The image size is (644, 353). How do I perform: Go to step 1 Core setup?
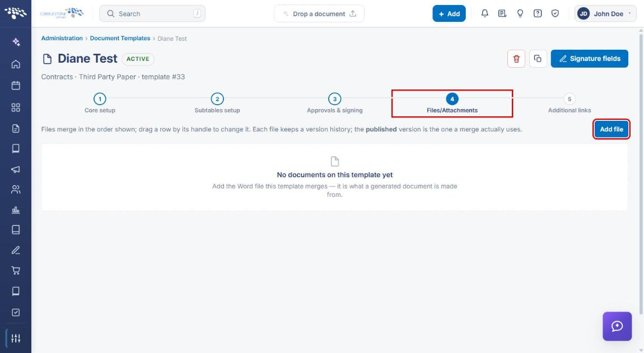pos(100,104)
